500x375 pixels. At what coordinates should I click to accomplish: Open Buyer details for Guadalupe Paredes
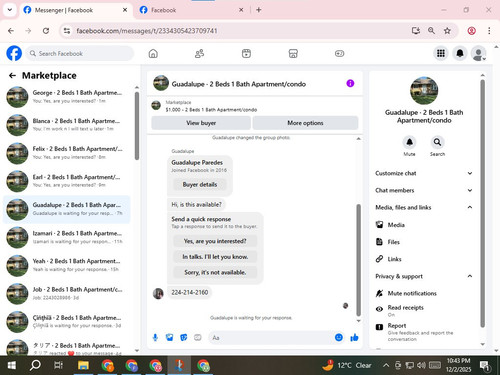click(200, 184)
